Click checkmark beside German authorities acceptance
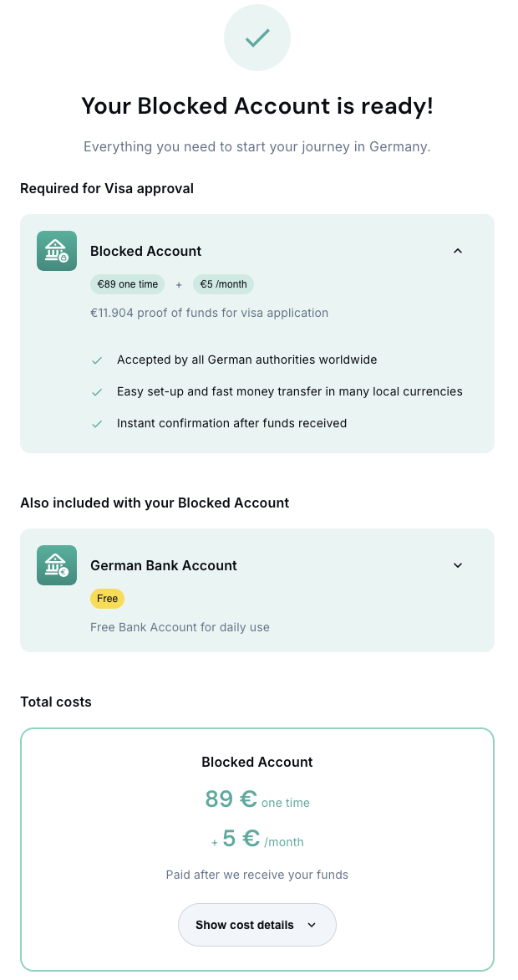This screenshot has height=980, width=518. pos(97,360)
